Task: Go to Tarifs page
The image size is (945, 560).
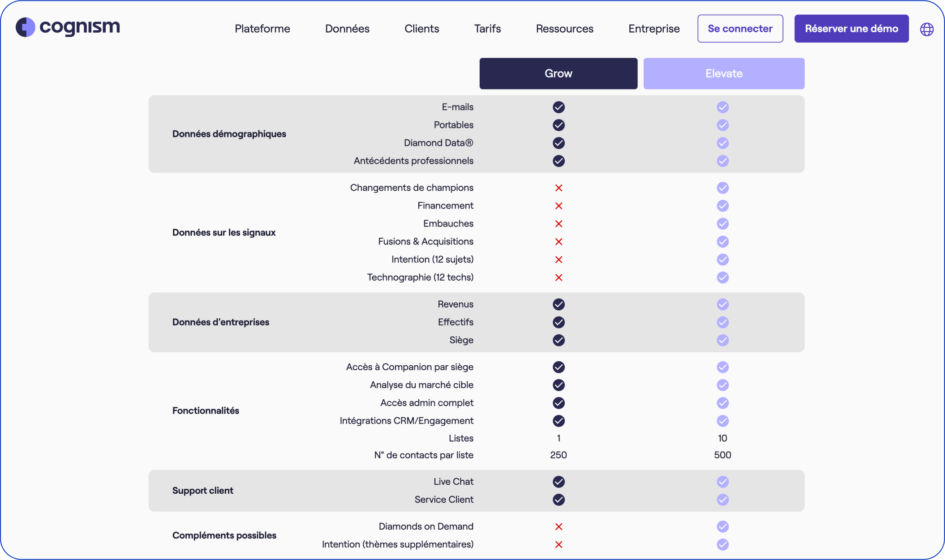Action: [x=487, y=29]
